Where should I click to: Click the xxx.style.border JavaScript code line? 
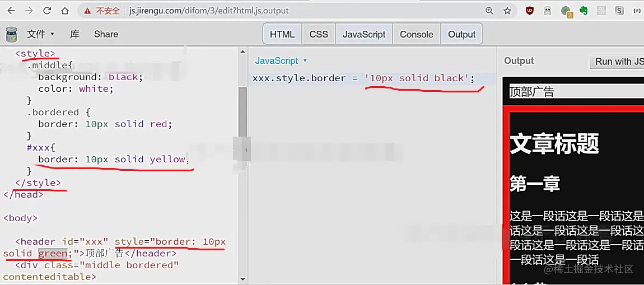[363, 78]
